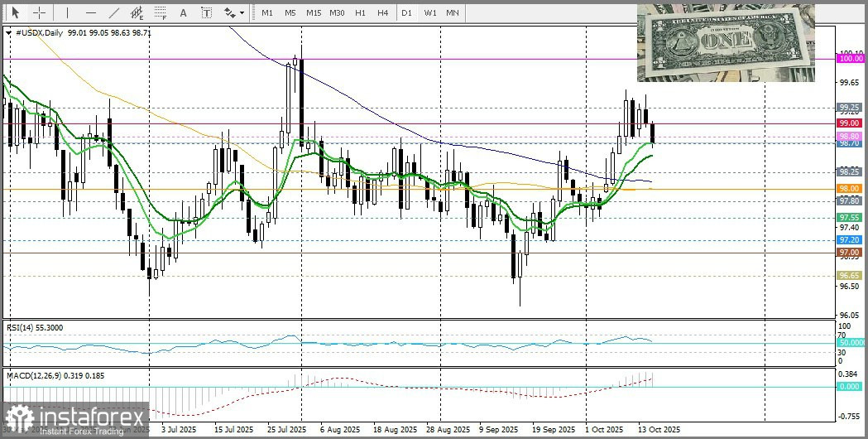Click the H4 timeframe button
This screenshot has height=439, width=868.
point(382,13)
